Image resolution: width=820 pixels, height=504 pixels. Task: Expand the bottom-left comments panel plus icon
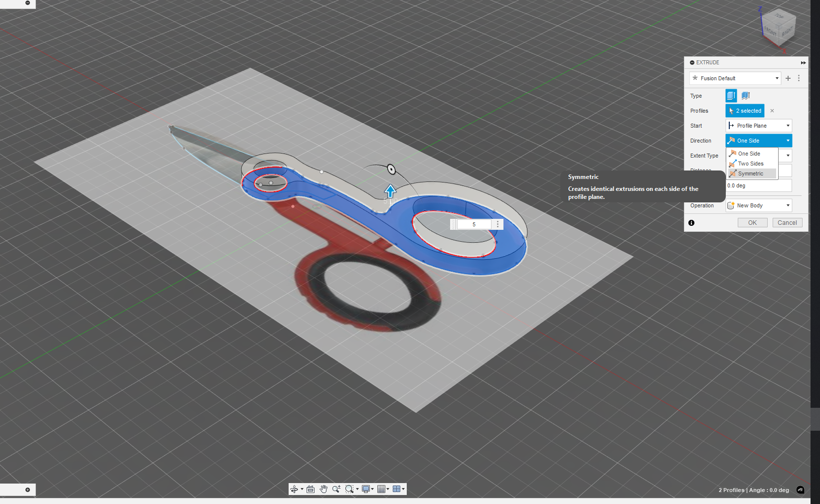27,490
